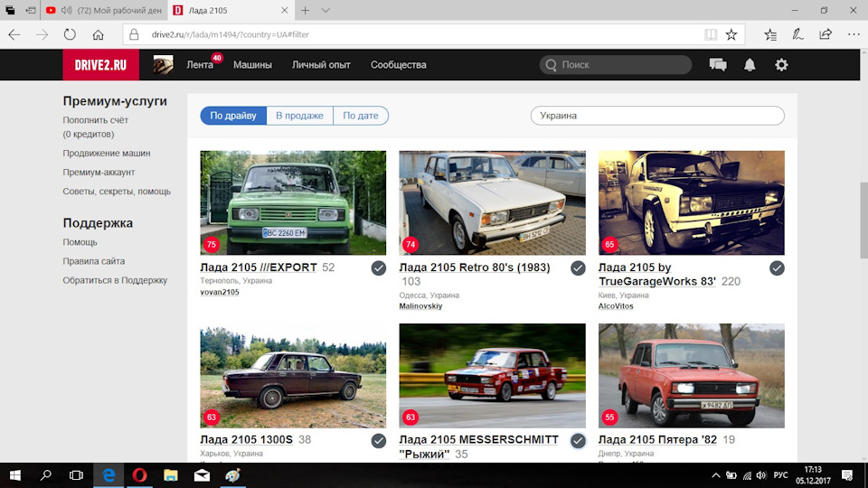The image size is (868, 488).
Task: Focus the Поиск search field
Action: point(616,65)
